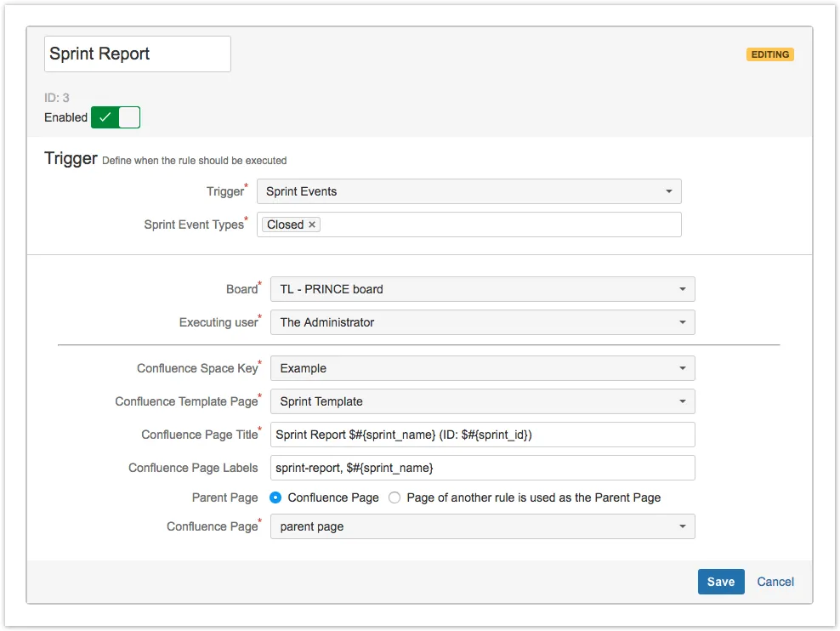Click into the Confluence Page Labels field

482,468
